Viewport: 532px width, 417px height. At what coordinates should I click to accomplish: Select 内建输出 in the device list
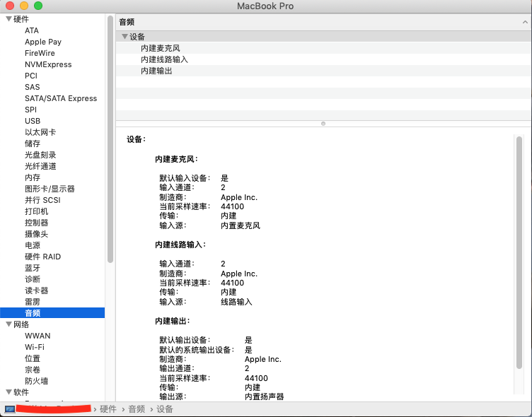156,71
